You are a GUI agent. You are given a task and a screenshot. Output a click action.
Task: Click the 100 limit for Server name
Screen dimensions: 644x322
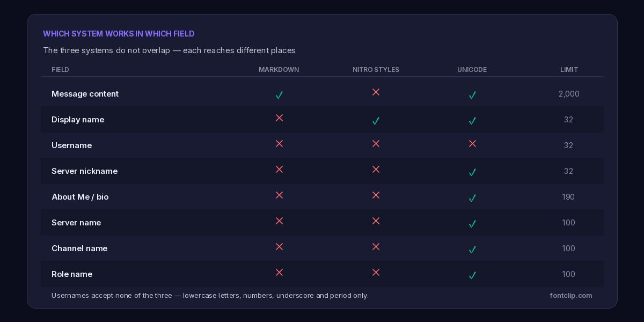(x=569, y=223)
